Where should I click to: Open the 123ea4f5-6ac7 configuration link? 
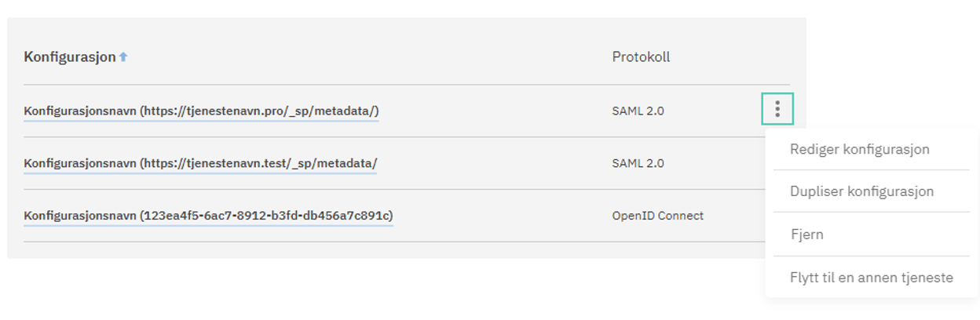click(208, 216)
